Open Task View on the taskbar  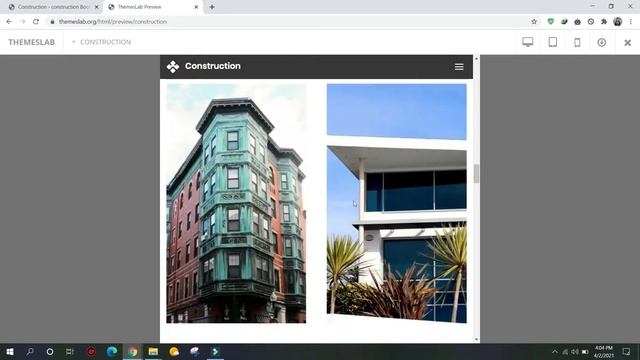[x=70, y=351]
